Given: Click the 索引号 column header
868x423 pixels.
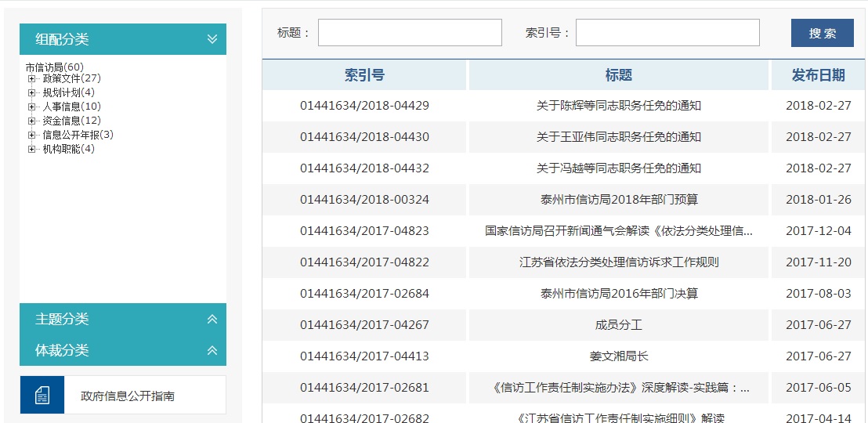Looking at the screenshot, I should point(365,75).
